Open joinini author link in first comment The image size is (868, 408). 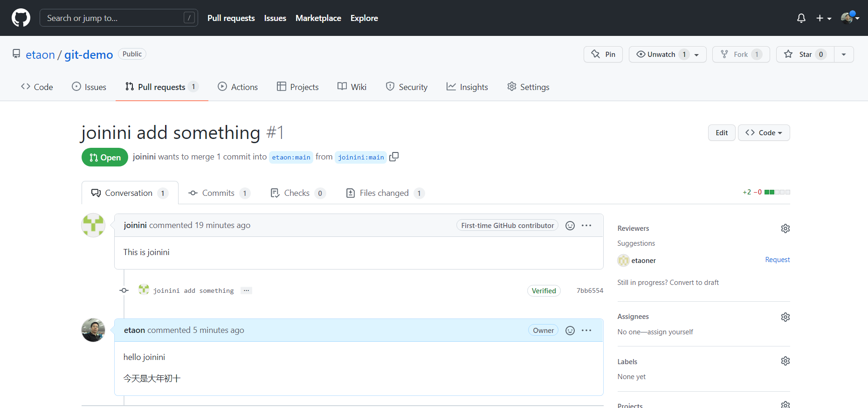click(x=135, y=225)
